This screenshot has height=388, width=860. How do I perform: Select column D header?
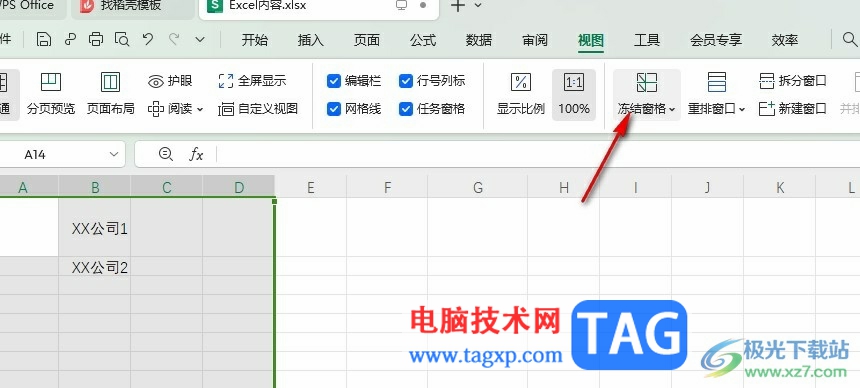[239, 187]
